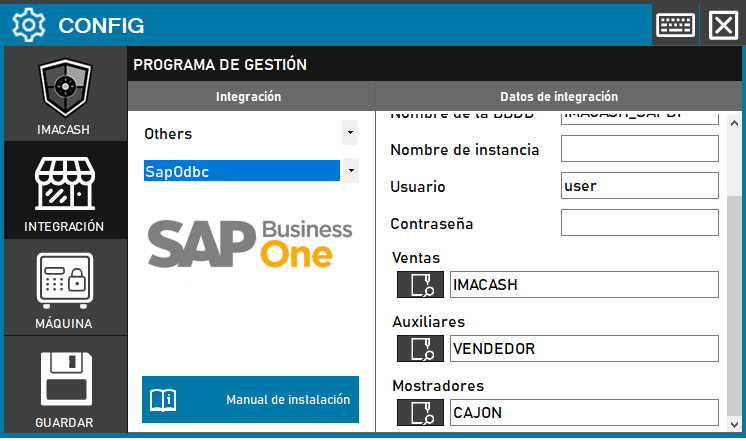Expand the Others dropdown
746x441 pixels.
[350, 133]
